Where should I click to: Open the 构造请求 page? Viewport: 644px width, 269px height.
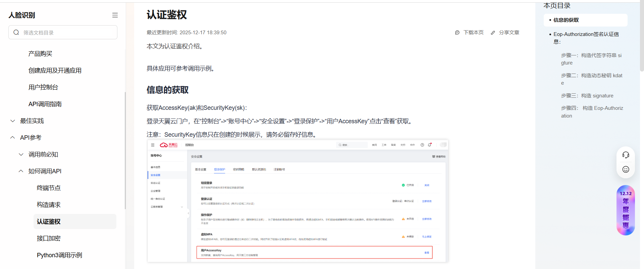coord(49,205)
